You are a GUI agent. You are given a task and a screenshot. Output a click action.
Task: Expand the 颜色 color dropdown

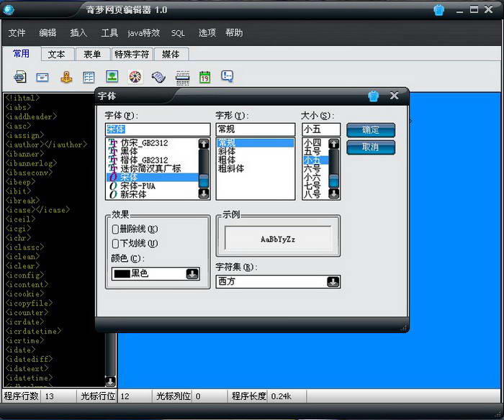[192, 273]
